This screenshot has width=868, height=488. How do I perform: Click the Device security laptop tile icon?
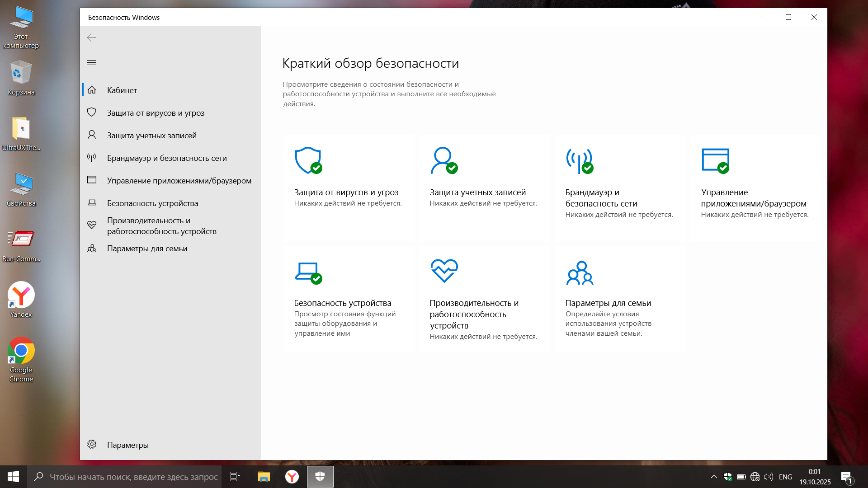point(308,272)
